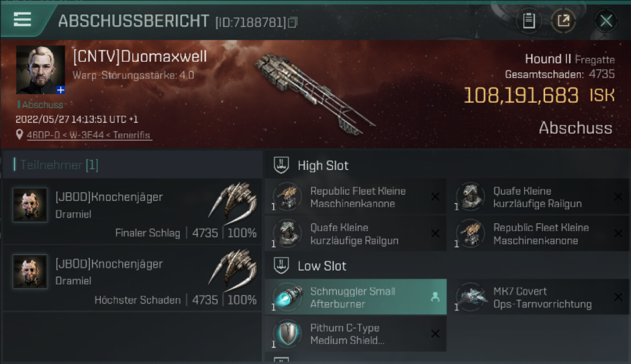The height and width of the screenshot is (364, 631).
Task: Click the Low Slot section icon
Action: [x=282, y=265]
